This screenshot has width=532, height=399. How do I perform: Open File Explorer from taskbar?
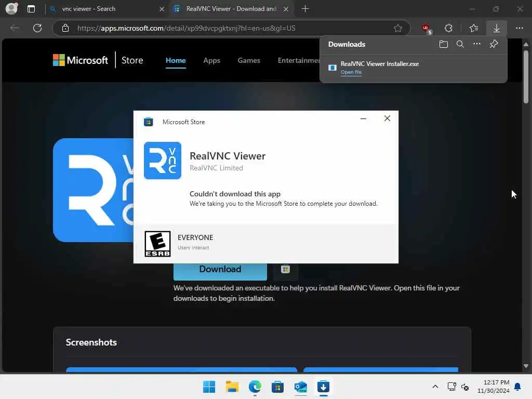[232, 387]
